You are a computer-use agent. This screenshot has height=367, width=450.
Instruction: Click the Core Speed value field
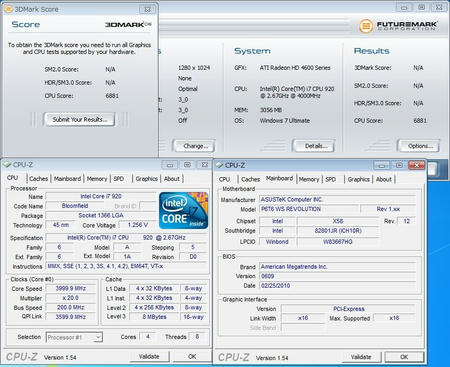(x=71, y=288)
